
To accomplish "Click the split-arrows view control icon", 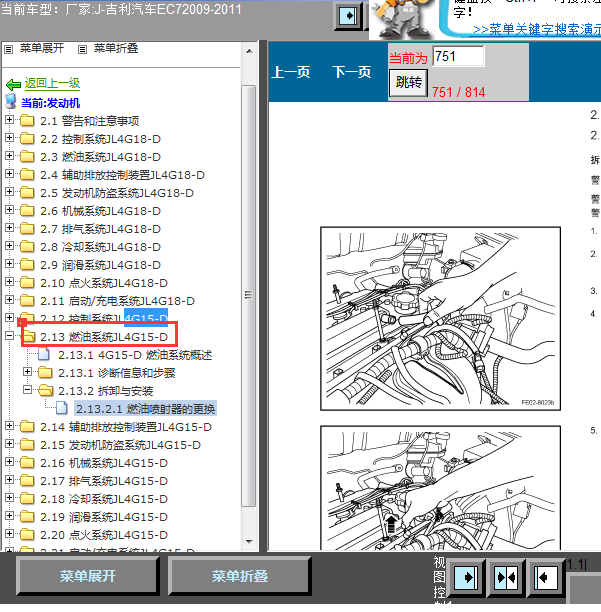I will (x=506, y=576).
